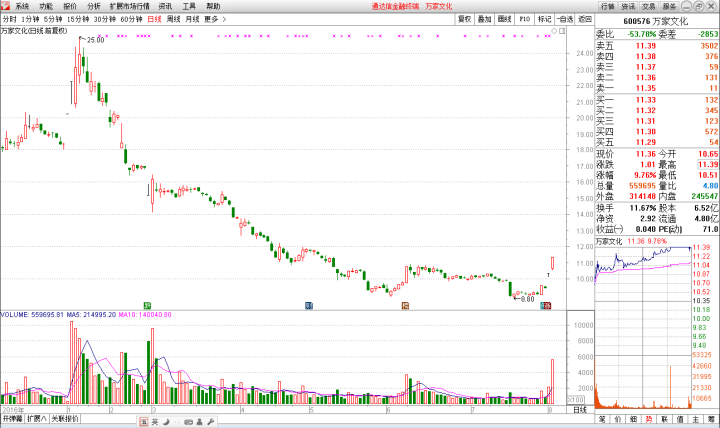This screenshot has width=720, height=428.
Task: Open the 行情 top-right tab
Action: click(608, 6)
